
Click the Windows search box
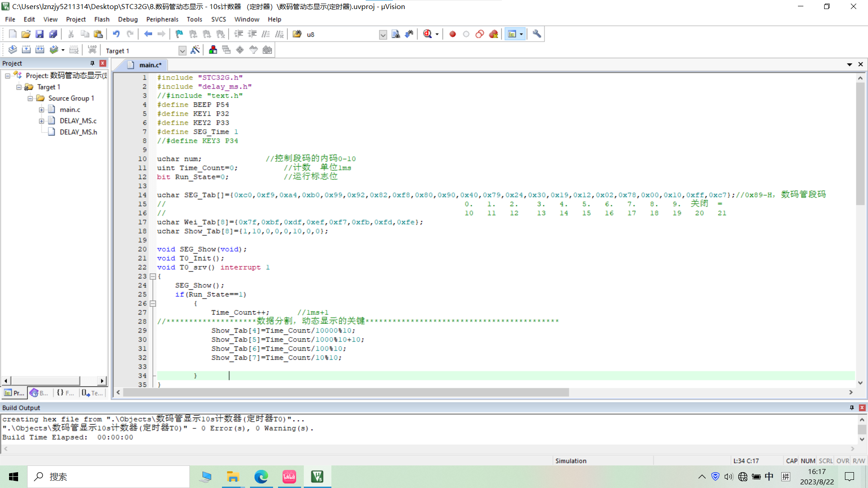(108, 477)
